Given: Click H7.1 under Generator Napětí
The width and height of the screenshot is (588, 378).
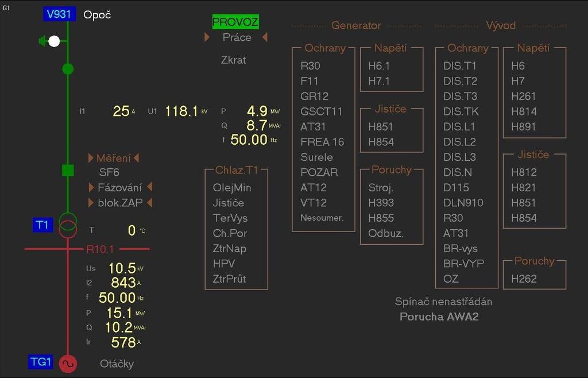Looking at the screenshot, I should click(379, 81).
